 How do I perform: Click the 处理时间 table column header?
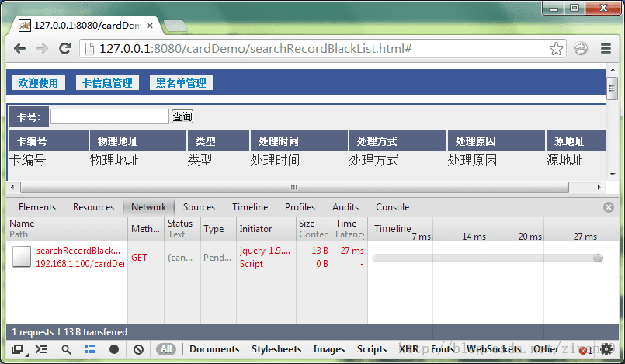pyautogui.click(x=299, y=141)
